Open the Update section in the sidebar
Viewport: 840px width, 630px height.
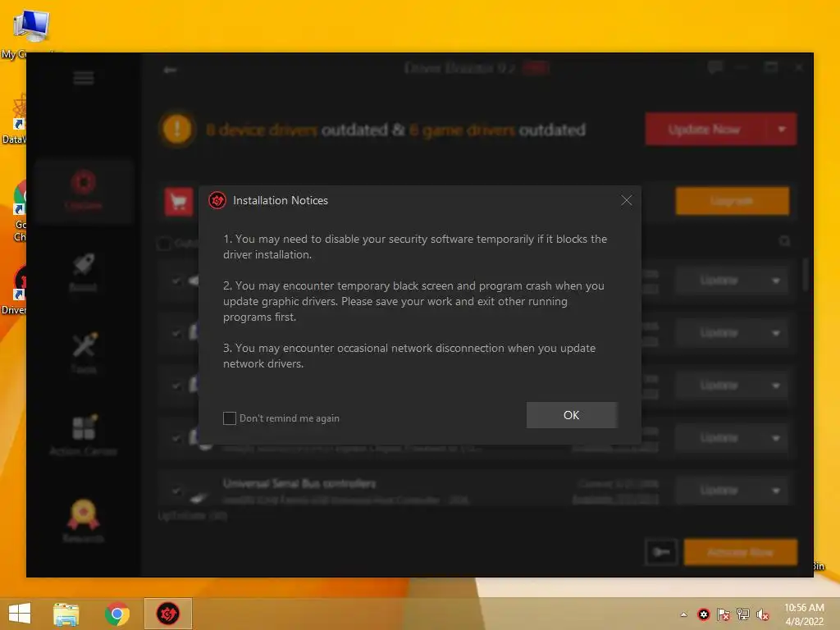point(84,190)
